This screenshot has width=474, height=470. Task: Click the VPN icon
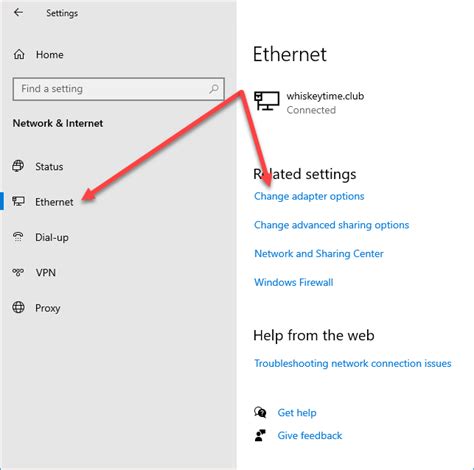click(x=18, y=272)
